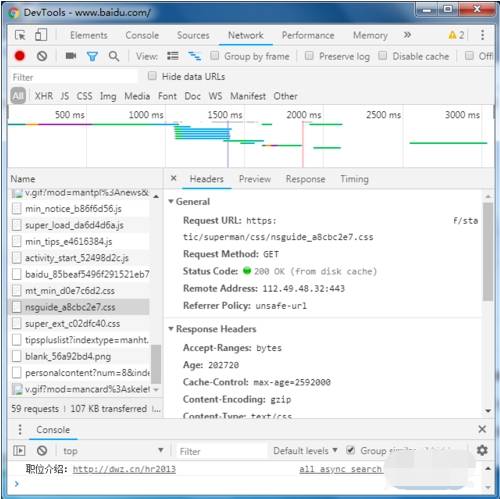Close the Console drawer
This screenshot has width=500, height=499.
[482, 429]
